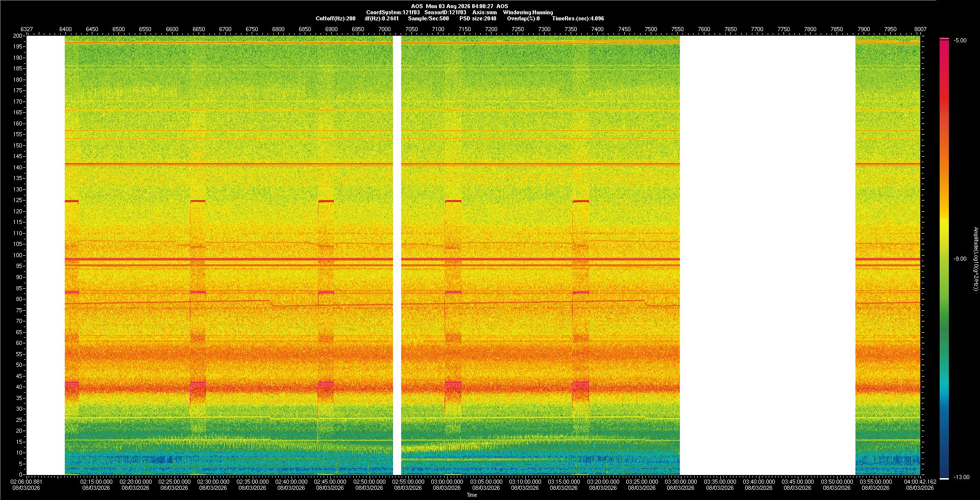Select the -9.00 colorbar midpoint label
Viewport: 980px width, 500px height.
click(x=960, y=259)
